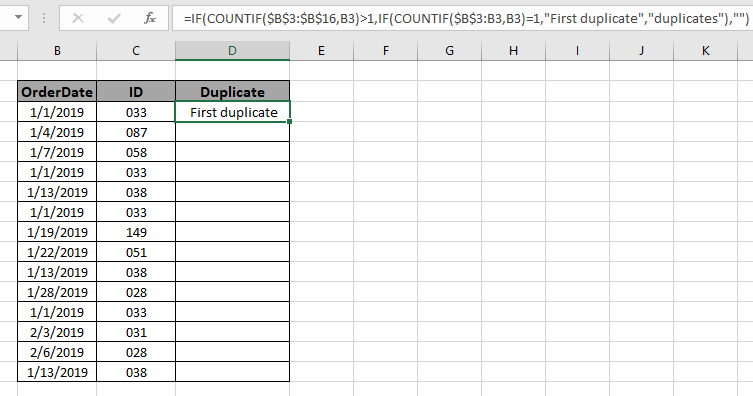Select the OrderDate header cell

[57, 92]
